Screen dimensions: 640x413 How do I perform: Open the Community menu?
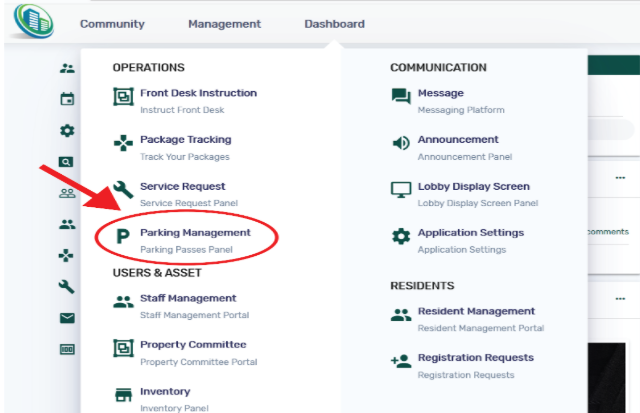(112, 24)
